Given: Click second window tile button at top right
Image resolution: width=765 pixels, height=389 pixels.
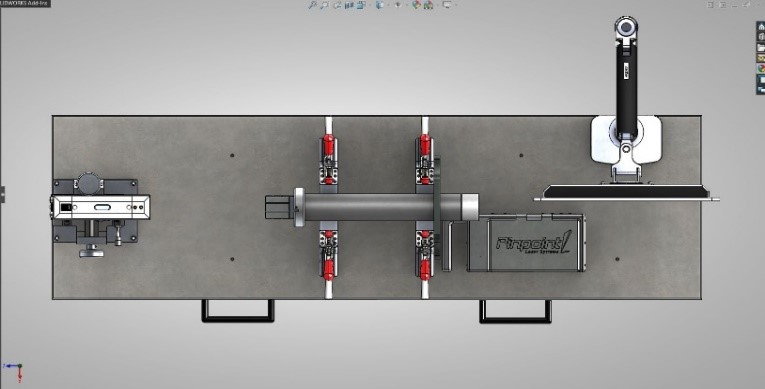Looking at the screenshot, I should pyautogui.click(x=723, y=4).
